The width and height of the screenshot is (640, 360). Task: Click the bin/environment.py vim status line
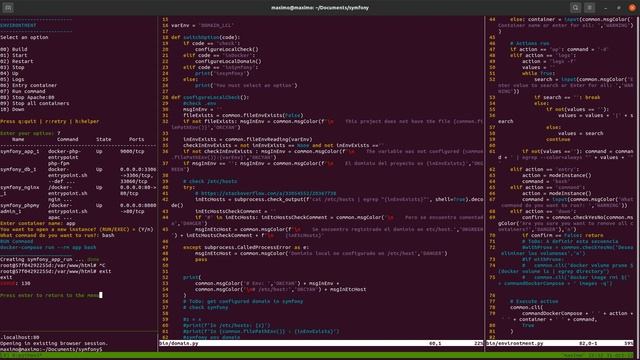pos(560,343)
